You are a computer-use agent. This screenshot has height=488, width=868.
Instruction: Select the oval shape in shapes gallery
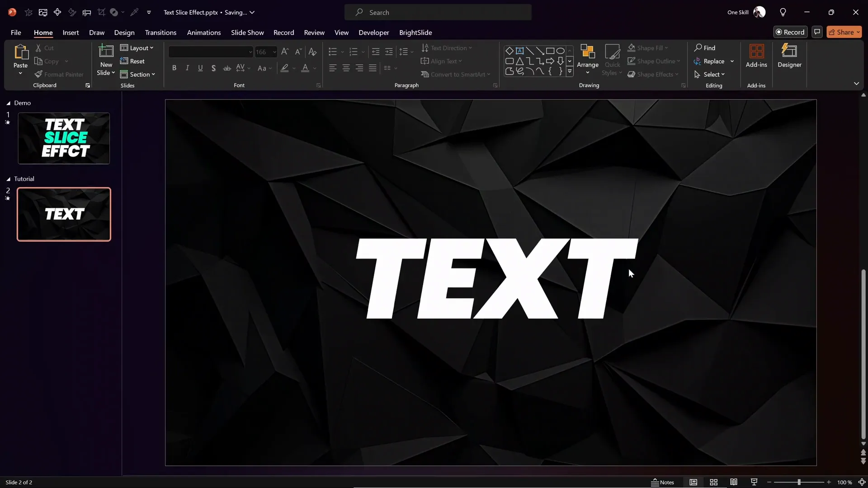[x=560, y=51]
